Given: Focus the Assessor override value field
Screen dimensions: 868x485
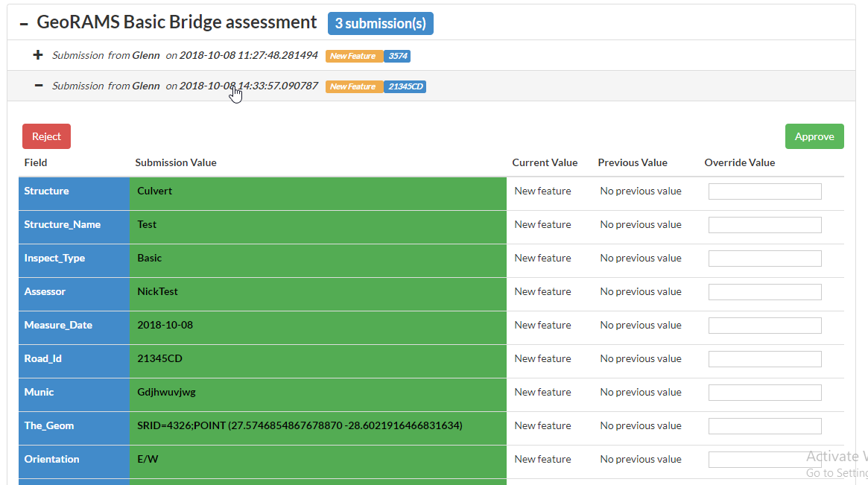Looking at the screenshot, I should (x=764, y=292).
